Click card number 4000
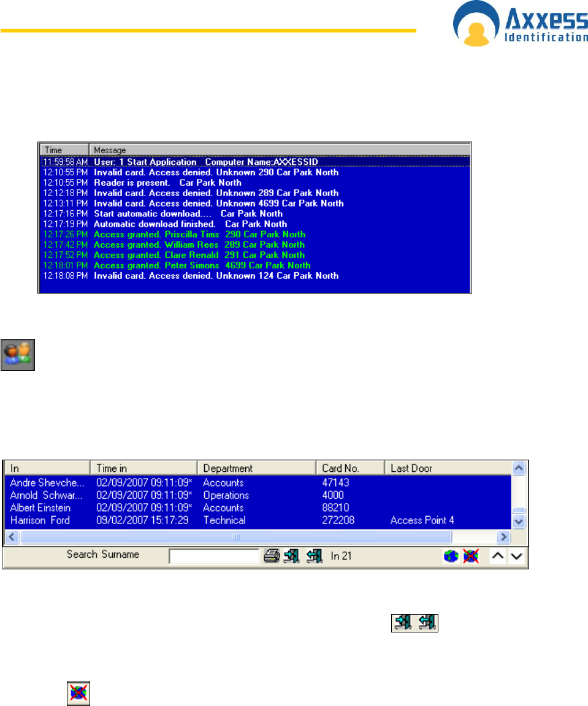The image size is (588, 706). tap(333, 495)
